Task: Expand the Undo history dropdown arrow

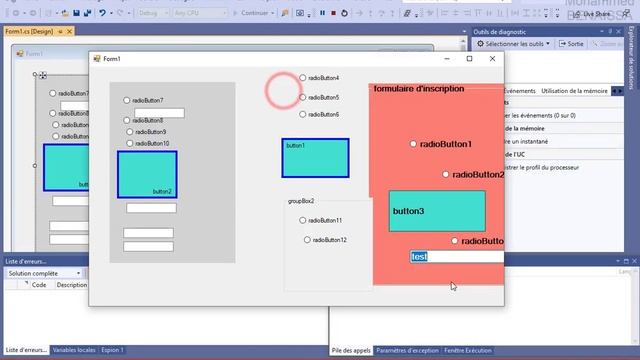Action: (111, 13)
